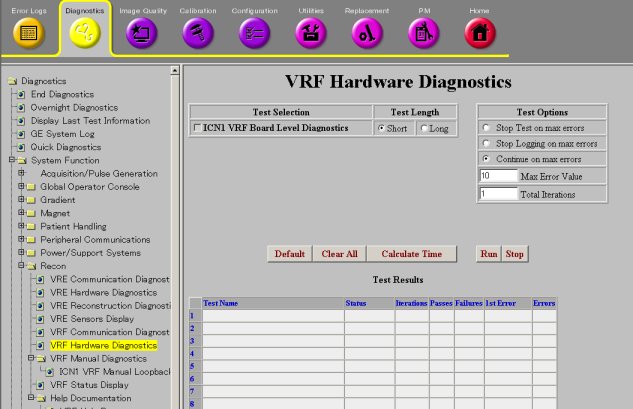Collapse the Recon folder node

point(20,266)
